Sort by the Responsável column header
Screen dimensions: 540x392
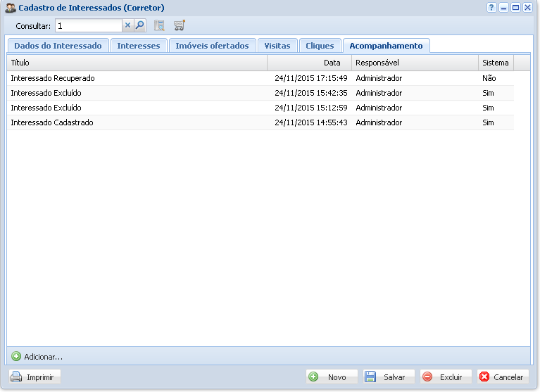[415, 63]
